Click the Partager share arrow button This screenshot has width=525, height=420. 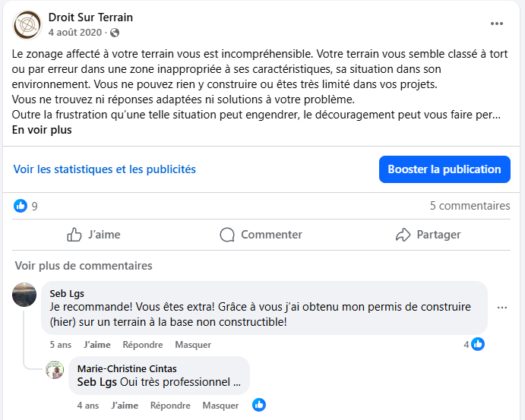tap(428, 235)
